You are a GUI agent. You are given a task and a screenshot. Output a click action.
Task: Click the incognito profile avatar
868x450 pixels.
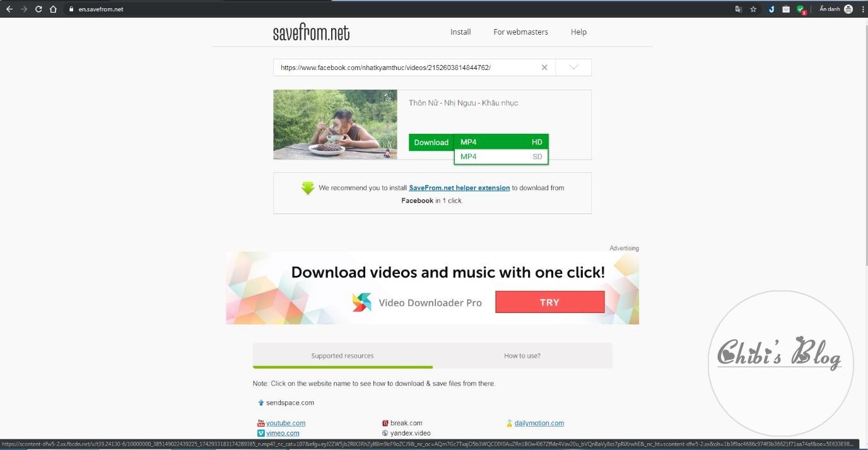pos(848,9)
